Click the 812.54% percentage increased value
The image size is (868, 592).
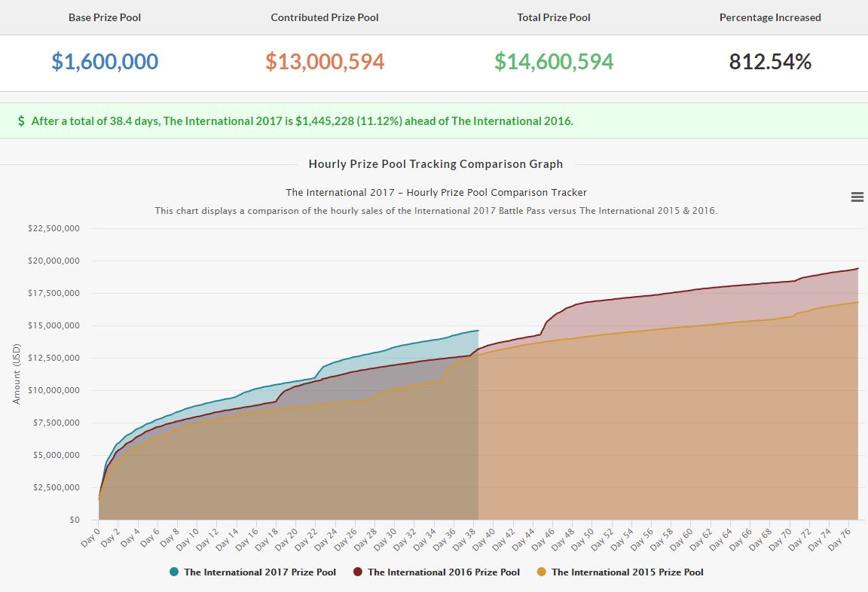tap(770, 62)
